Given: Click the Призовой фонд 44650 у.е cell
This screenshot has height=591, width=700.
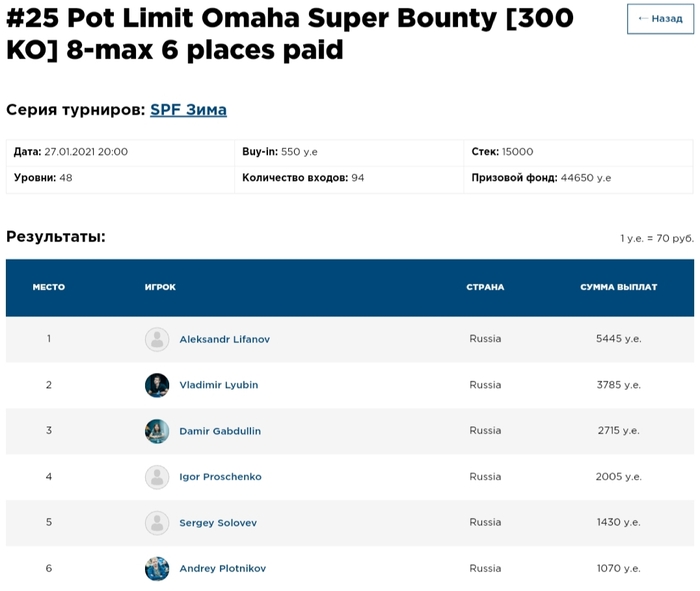Looking at the screenshot, I should pos(579,178).
